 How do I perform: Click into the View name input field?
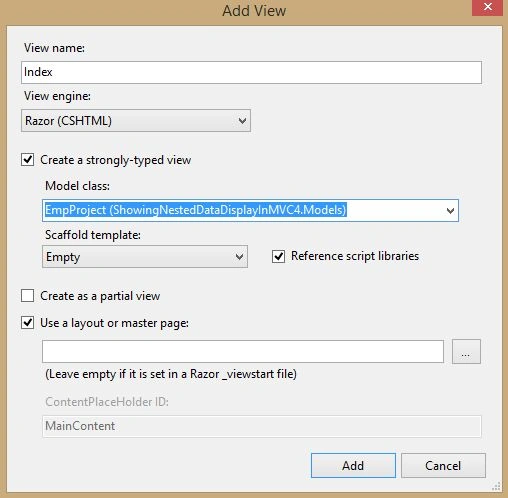[x=251, y=72]
